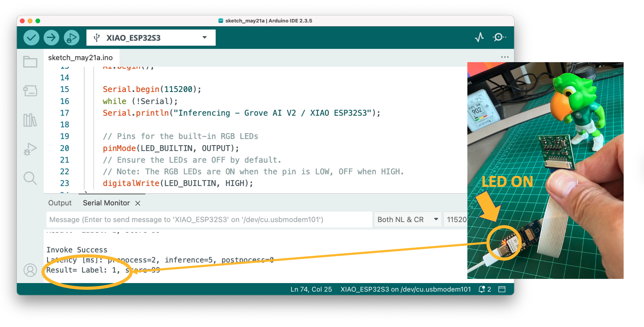Start debugging with the toolbar debug icon
The width and height of the screenshot is (644, 327).
click(71, 38)
